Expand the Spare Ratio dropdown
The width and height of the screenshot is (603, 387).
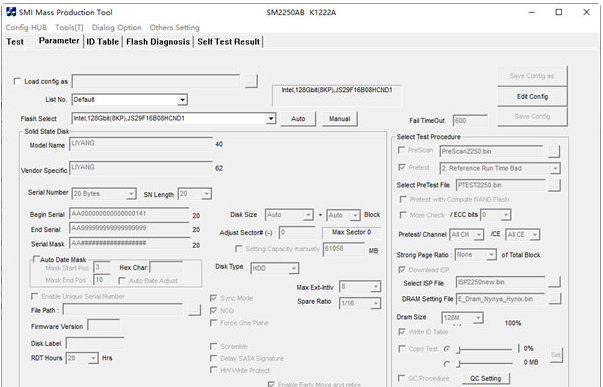point(375,304)
